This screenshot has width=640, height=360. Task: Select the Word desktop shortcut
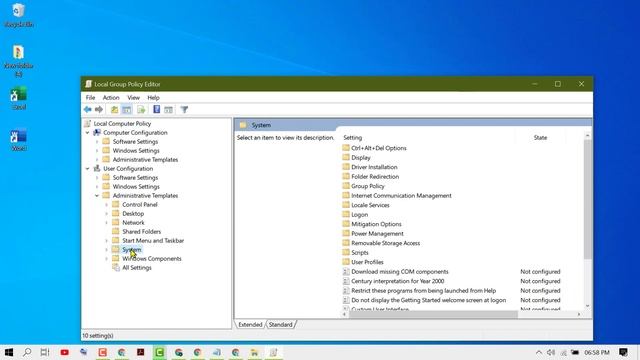click(18, 140)
